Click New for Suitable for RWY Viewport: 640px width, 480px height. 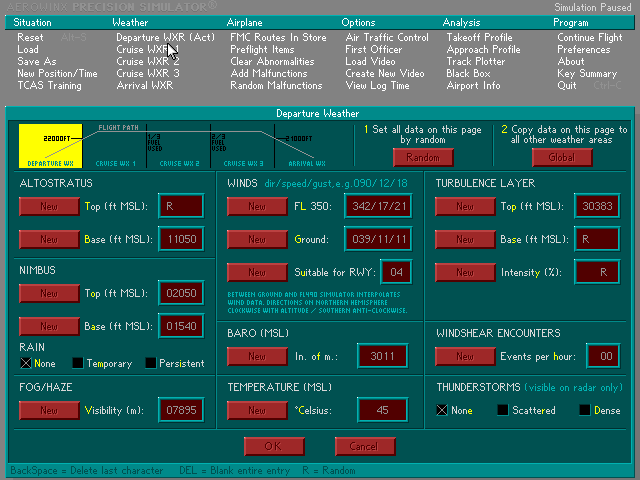[257, 272]
